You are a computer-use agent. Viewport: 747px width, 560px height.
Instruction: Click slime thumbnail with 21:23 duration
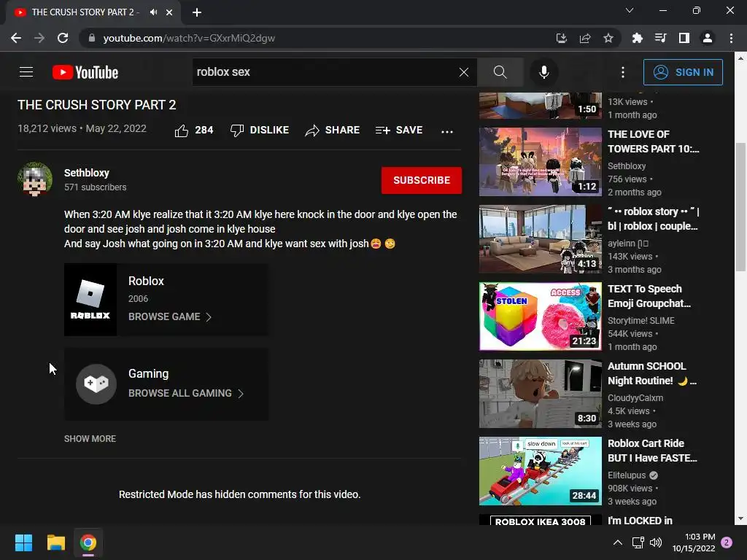tap(541, 316)
